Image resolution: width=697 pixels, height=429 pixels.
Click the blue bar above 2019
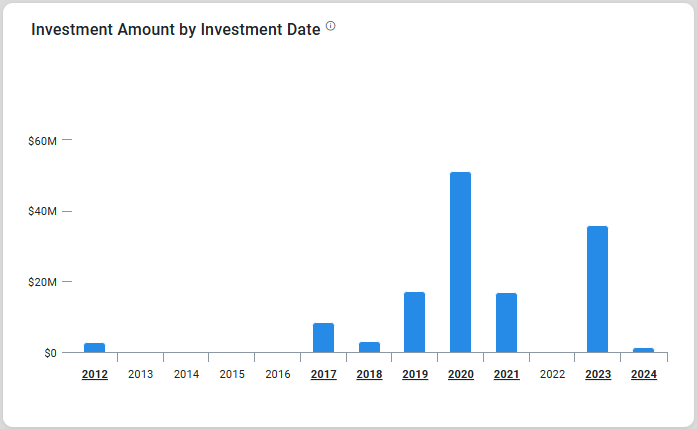[x=415, y=322]
